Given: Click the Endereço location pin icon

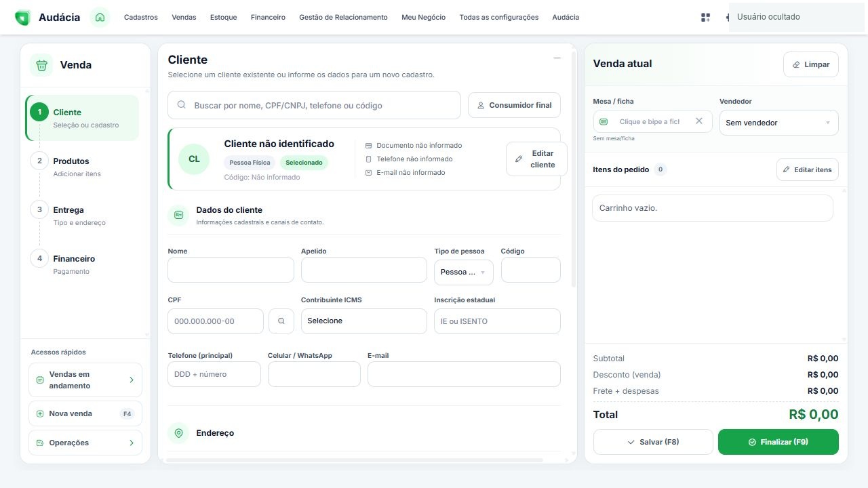Looking at the screenshot, I should click(179, 433).
